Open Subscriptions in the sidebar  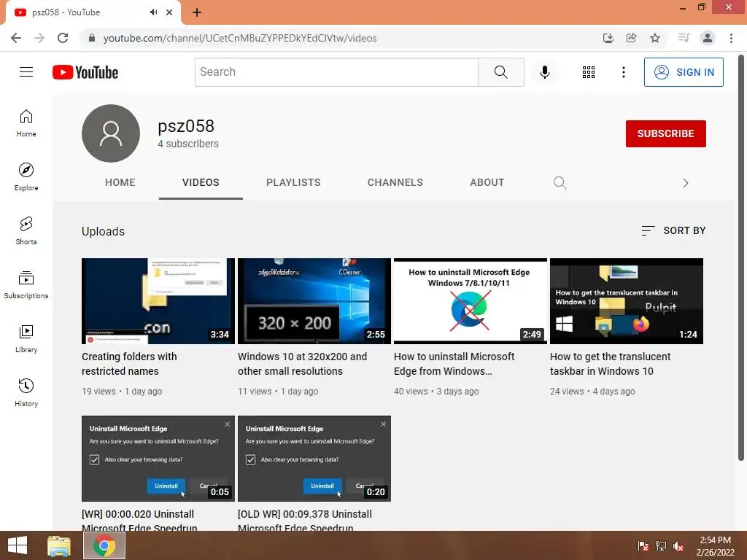26,285
